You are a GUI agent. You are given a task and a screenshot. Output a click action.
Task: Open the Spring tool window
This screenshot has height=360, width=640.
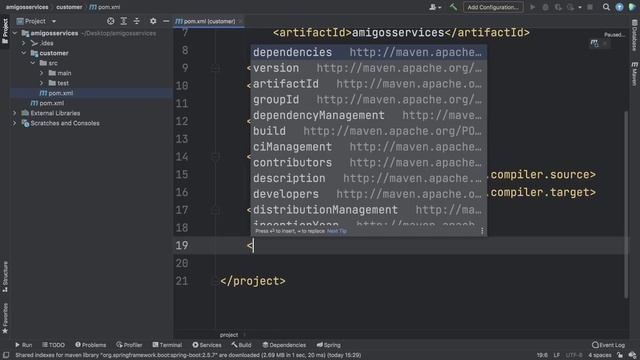(x=329, y=345)
